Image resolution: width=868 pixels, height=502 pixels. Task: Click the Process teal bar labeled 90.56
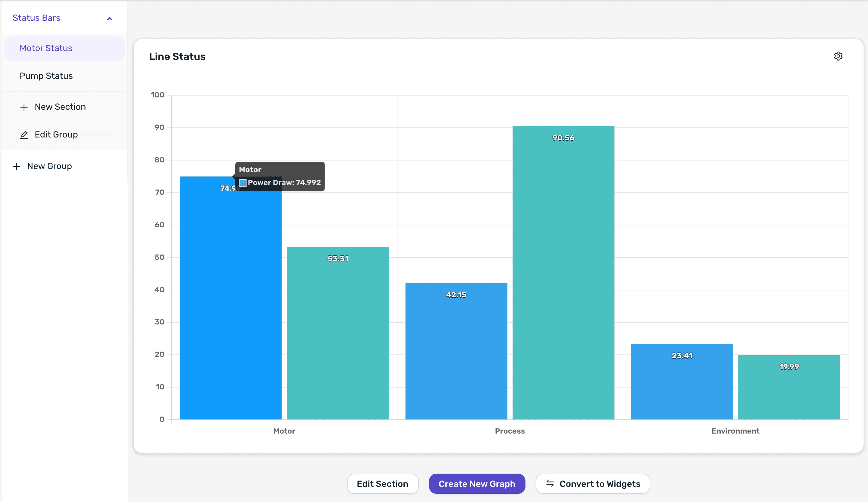[x=563, y=273]
